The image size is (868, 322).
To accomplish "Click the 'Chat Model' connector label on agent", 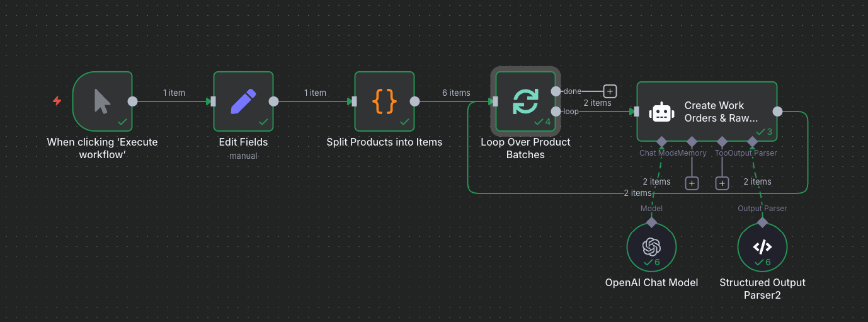I will click(x=659, y=153).
